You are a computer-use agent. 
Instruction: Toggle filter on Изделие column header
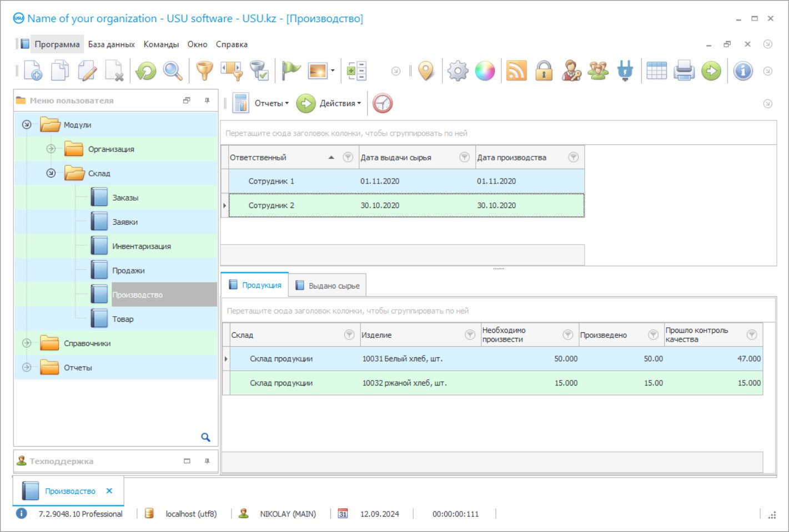(470, 335)
